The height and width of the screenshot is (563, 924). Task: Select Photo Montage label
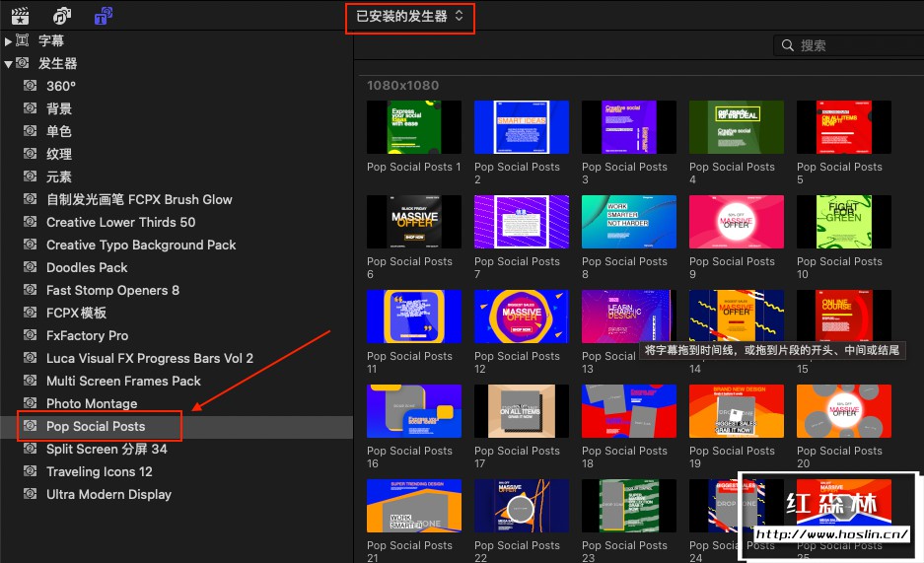coord(92,403)
